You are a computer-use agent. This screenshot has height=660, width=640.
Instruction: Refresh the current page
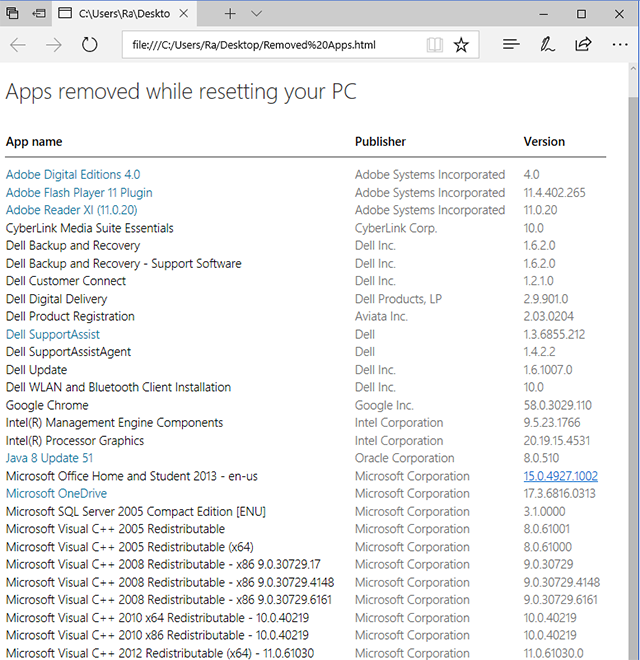89,45
